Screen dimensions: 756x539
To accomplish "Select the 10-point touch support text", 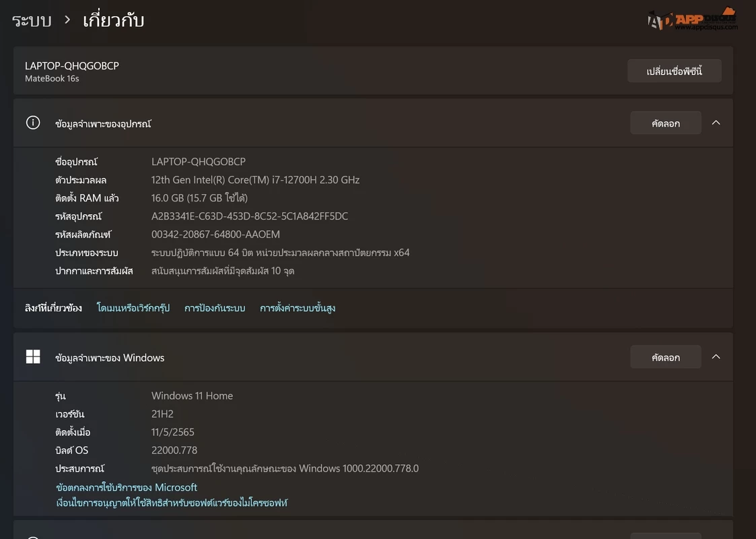I will point(223,272).
